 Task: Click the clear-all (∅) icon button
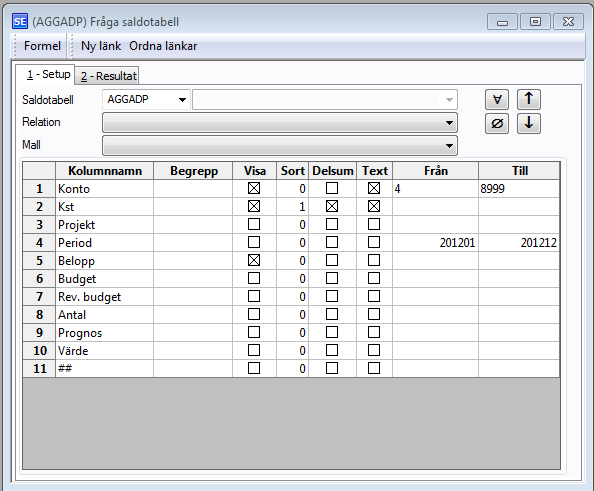tap(497, 124)
